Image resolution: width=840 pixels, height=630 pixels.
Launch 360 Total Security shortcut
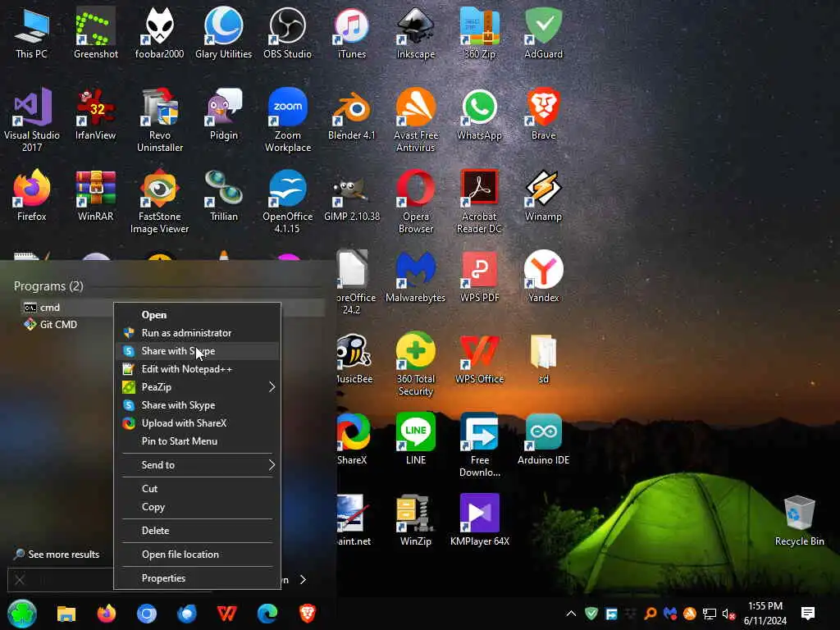pos(416,363)
